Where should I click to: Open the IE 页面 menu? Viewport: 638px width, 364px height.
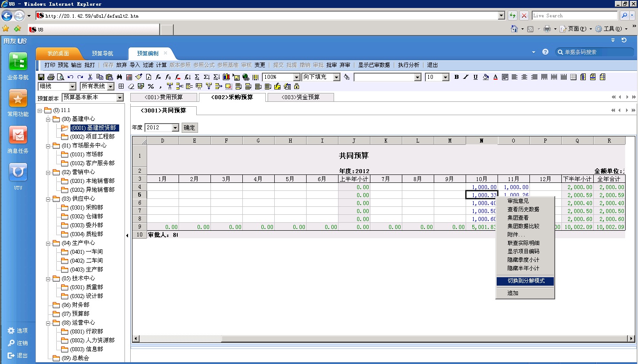point(576,29)
